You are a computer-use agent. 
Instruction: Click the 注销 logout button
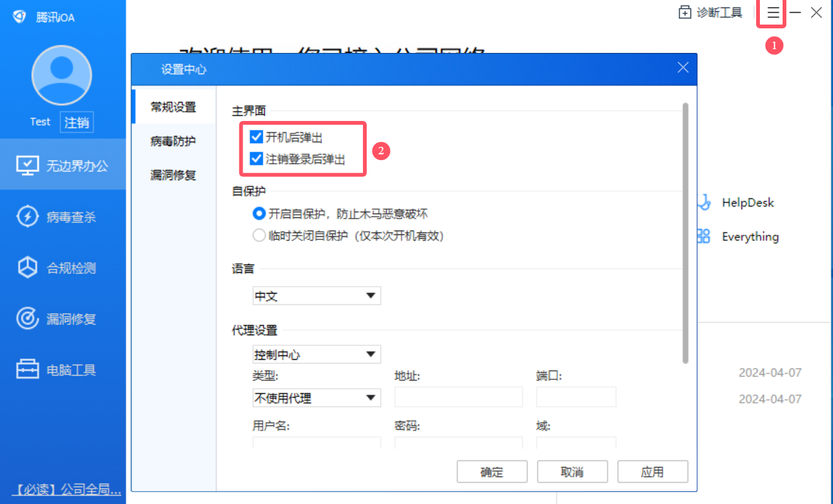coord(77,122)
